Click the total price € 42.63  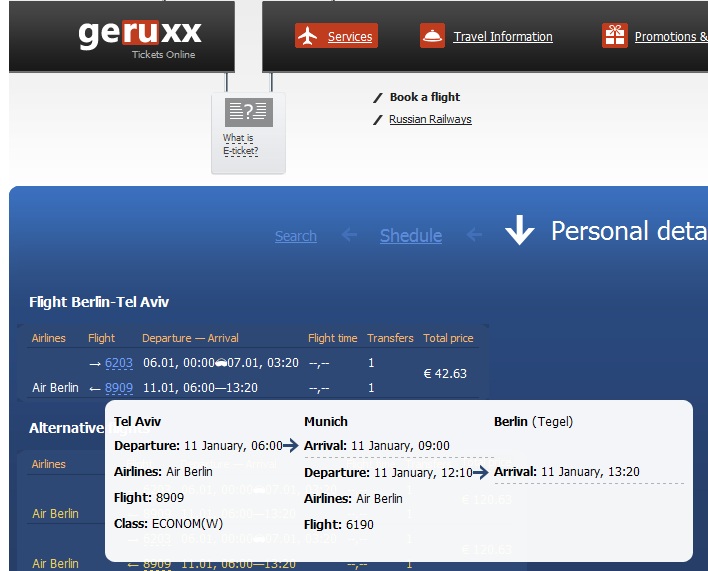click(445, 374)
